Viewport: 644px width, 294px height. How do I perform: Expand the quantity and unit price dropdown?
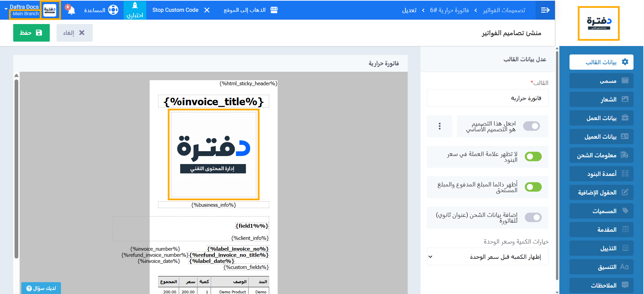pyautogui.click(x=488, y=257)
